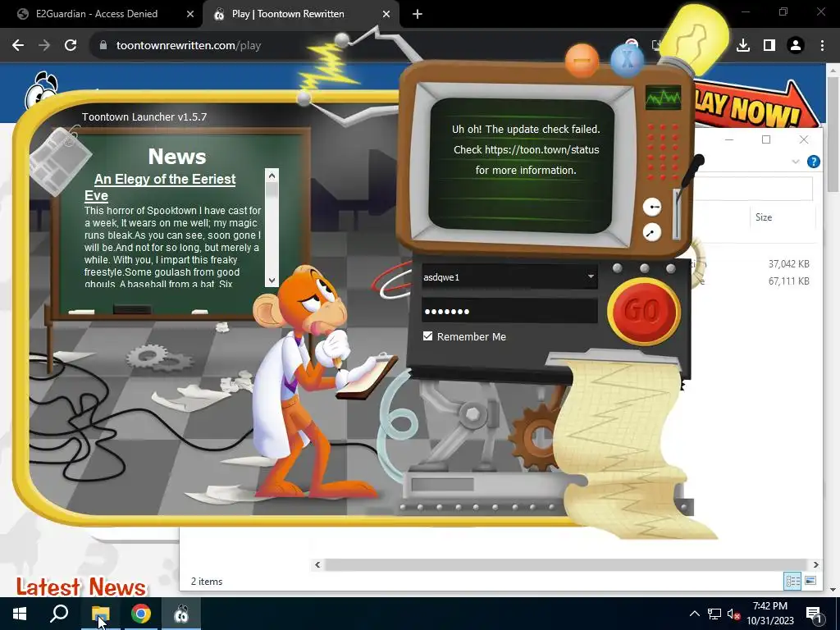840x630 pixels.
Task: Click the toontownrewritten.com/play address bar
Action: 189,46
